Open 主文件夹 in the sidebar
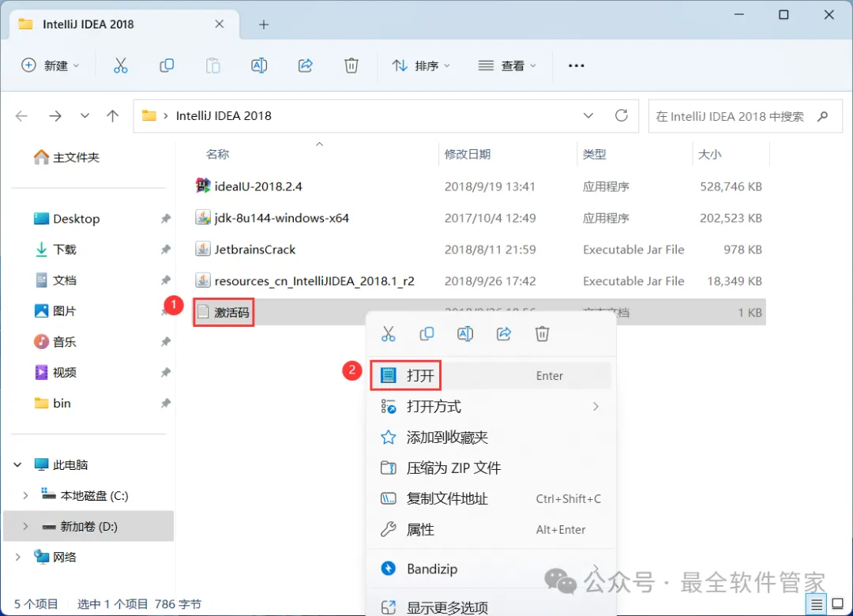Screen dimensions: 853x616 click(66, 157)
